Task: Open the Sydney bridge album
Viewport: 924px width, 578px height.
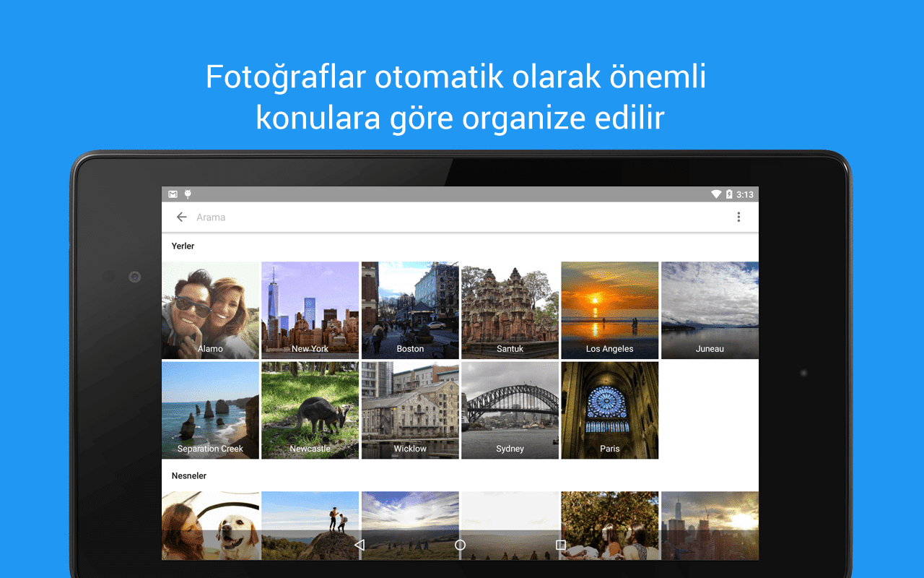Action: coord(510,410)
